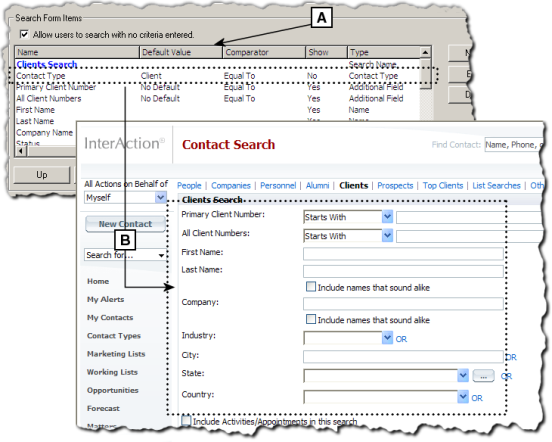
Task: Check 'Include names that sound alike' under Company
Action: pos(310,319)
